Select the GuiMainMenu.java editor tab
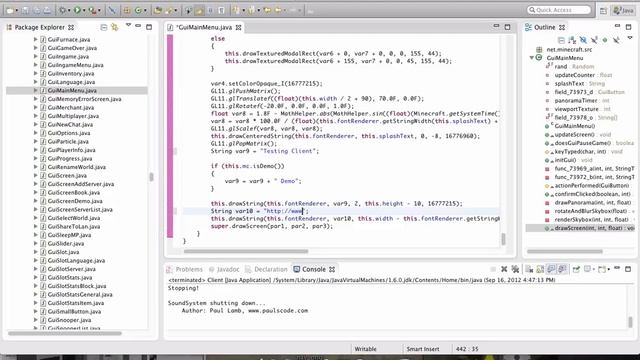The image size is (640, 360). [204, 27]
